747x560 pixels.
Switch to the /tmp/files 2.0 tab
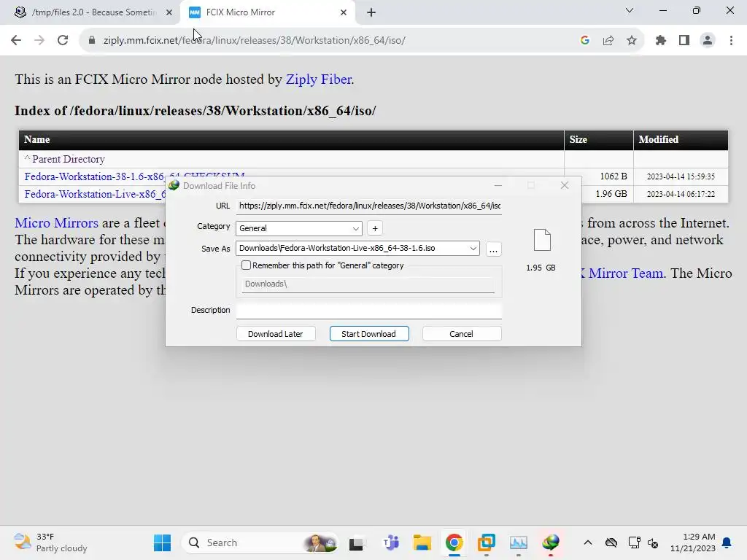90,13
